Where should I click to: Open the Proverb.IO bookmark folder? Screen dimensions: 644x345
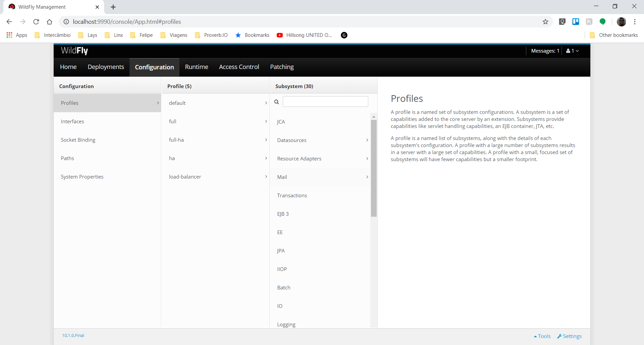point(211,35)
